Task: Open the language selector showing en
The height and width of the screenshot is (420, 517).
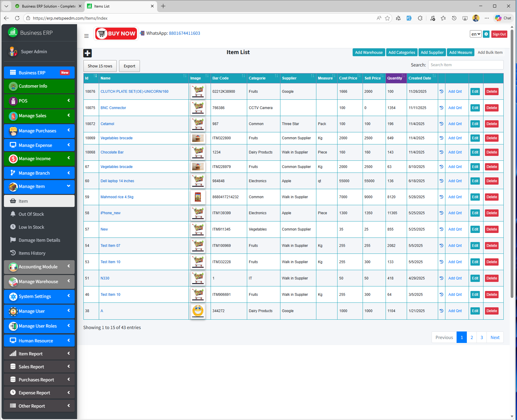Action: [476, 34]
